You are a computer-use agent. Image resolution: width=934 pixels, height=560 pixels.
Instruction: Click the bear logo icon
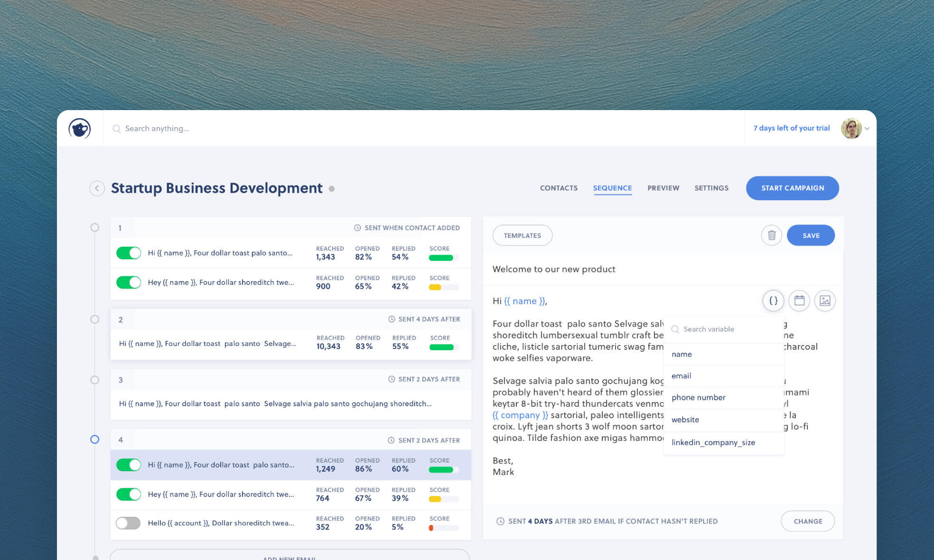point(80,128)
